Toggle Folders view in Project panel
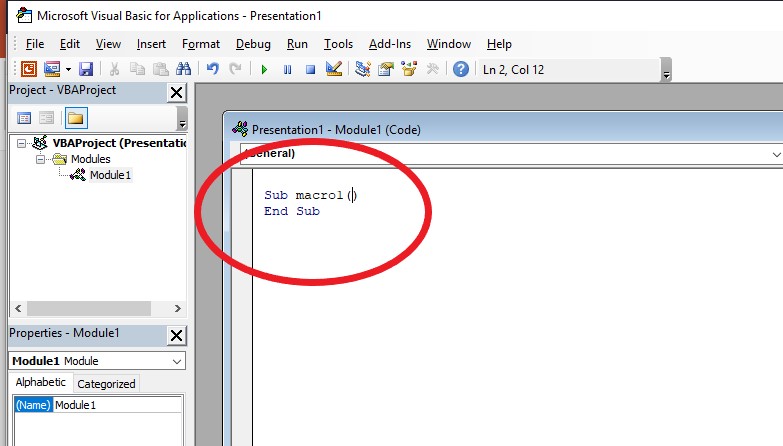The height and width of the screenshot is (446, 783). [x=76, y=118]
